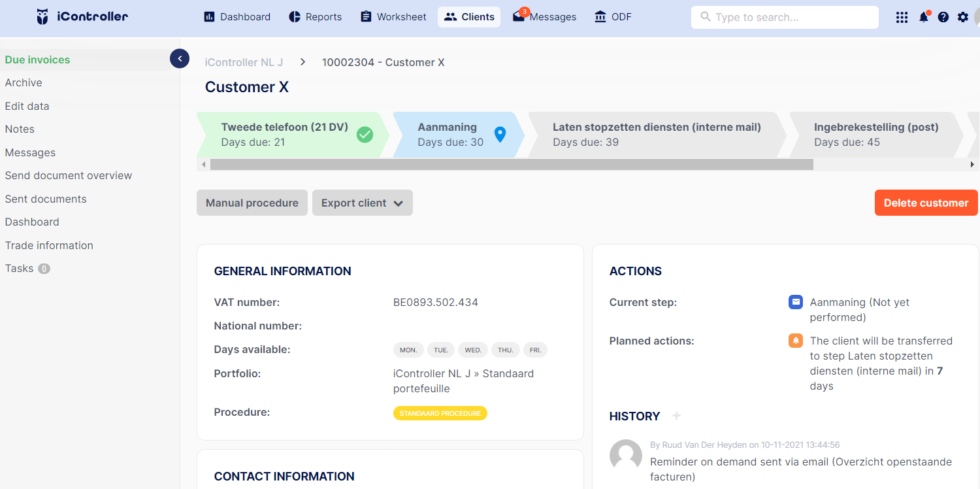Open the Worksheet top menu

click(x=393, y=17)
